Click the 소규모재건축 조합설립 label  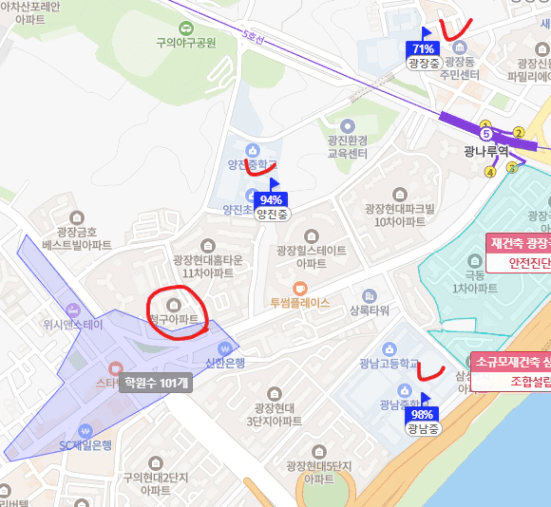click(511, 371)
